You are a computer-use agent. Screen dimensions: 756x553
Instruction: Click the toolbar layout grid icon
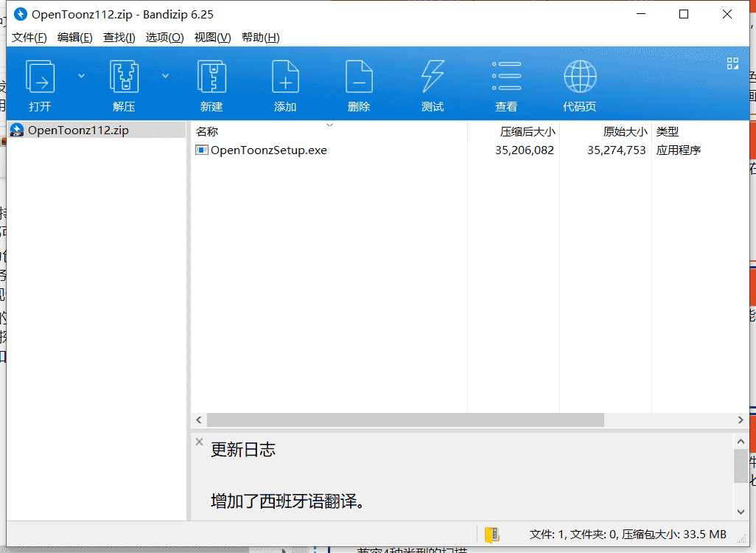coord(733,63)
